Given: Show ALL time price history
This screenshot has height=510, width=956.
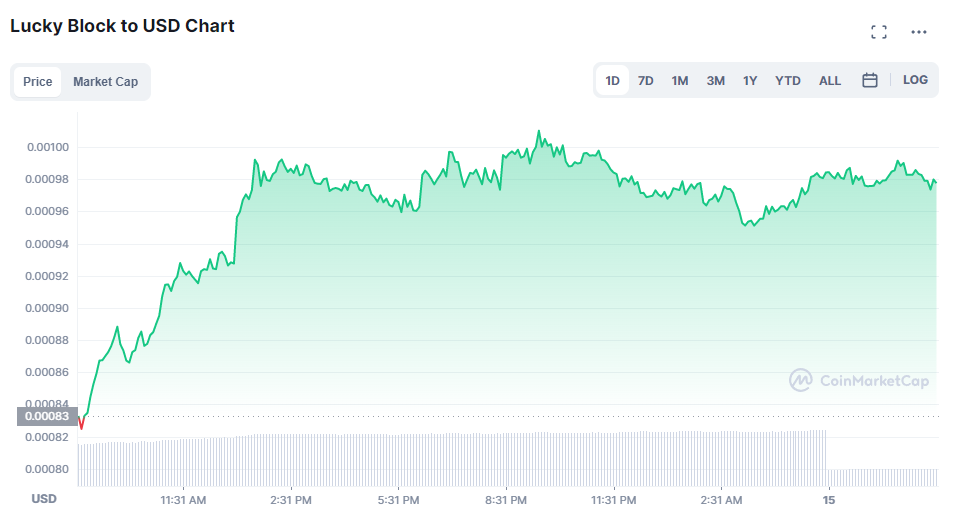Looking at the screenshot, I should 830,80.
